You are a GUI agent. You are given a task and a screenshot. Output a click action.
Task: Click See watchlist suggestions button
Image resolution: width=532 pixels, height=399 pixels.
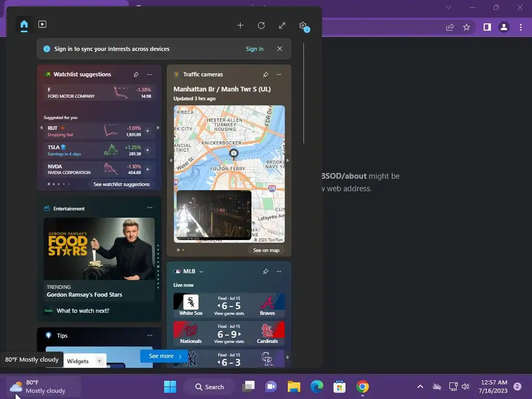click(122, 184)
